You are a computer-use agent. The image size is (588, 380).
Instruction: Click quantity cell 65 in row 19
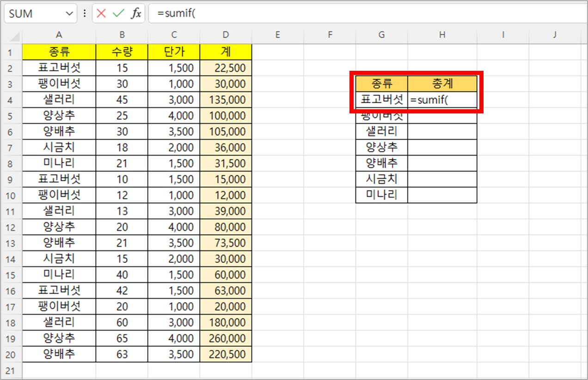pyautogui.click(x=122, y=338)
